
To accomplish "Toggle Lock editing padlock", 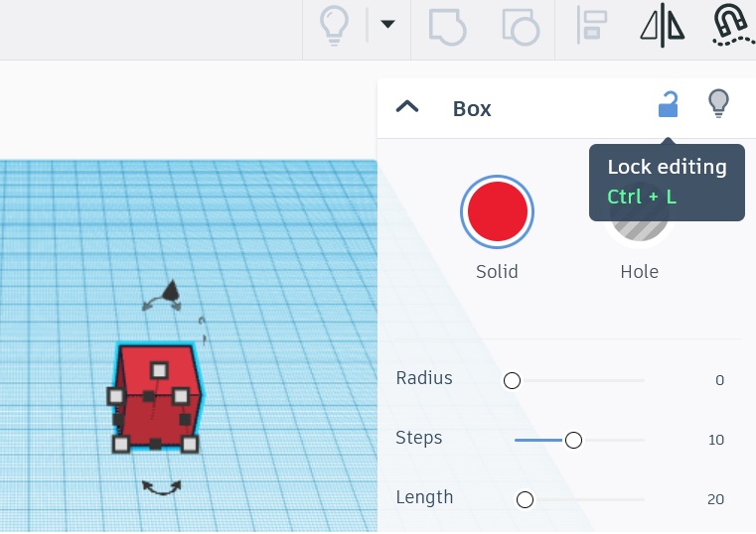I will tap(669, 104).
